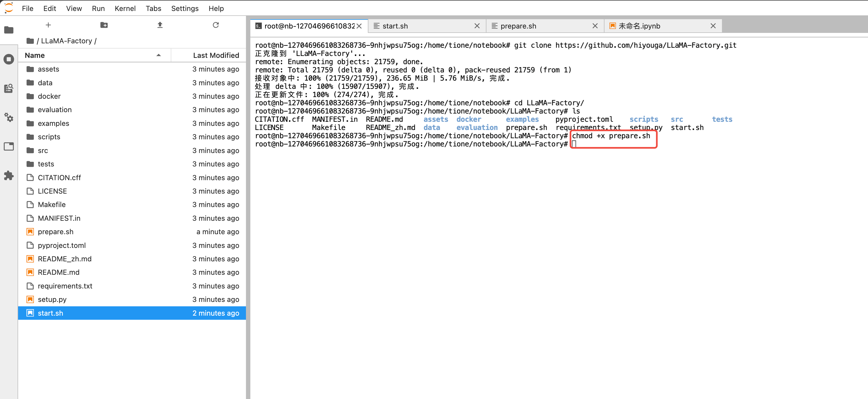Open the View menu
The height and width of the screenshot is (399, 868).
(x=74, y=9)
